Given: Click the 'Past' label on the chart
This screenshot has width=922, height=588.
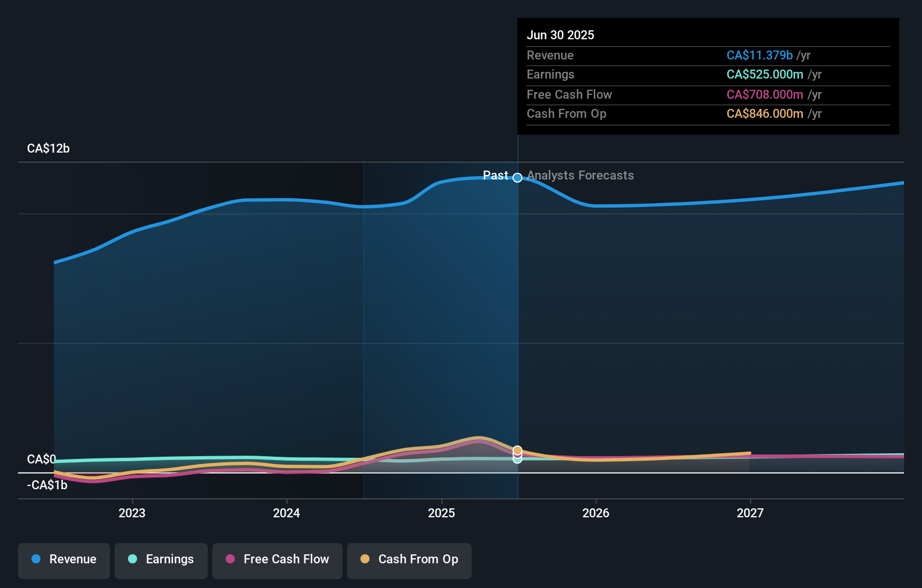Looking at the screenshot, I should pyautogui.click(x=495, y=176).
